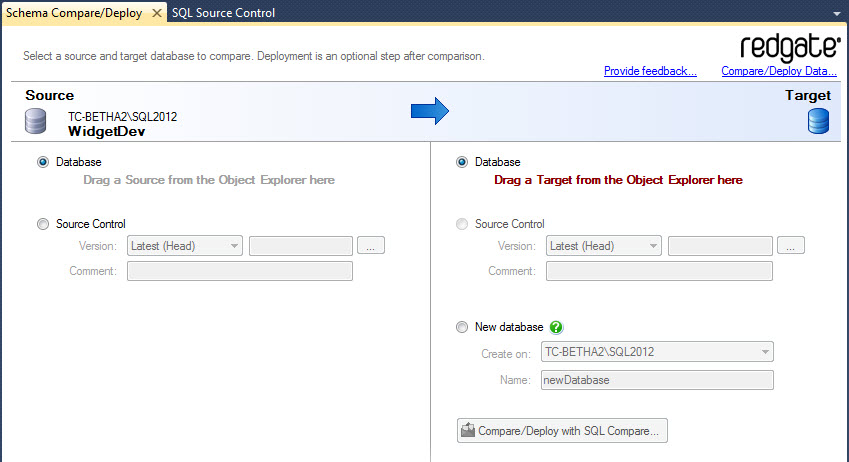
Task: Click the Source version number field
Action: [x=301, y=246]
